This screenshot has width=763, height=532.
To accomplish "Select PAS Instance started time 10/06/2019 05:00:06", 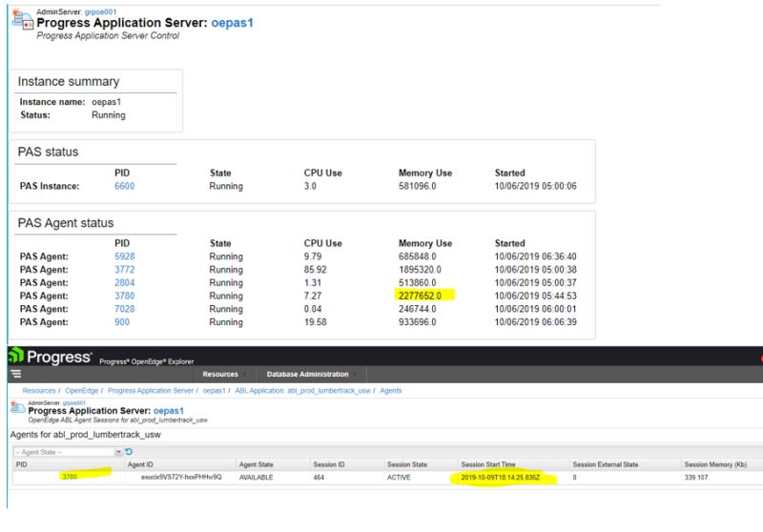I will pos(535,186).
